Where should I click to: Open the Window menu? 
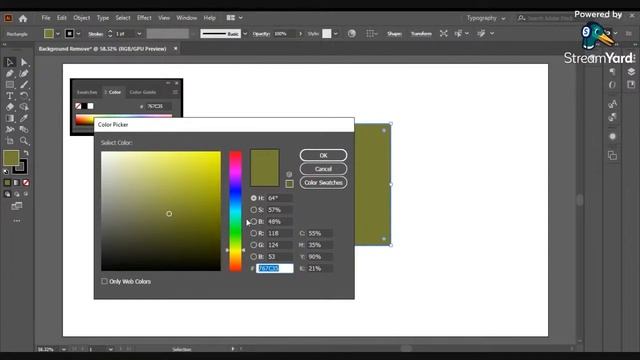[187, 18]
